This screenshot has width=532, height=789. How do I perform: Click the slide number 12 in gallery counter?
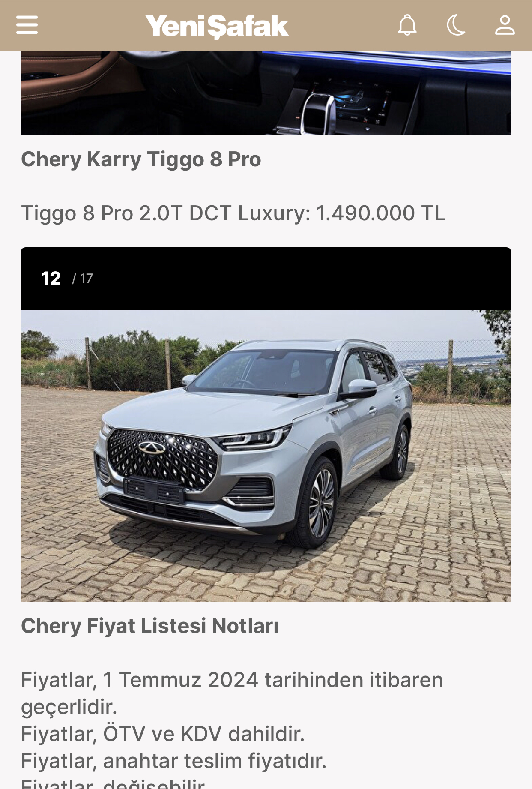tap(51, 278)
